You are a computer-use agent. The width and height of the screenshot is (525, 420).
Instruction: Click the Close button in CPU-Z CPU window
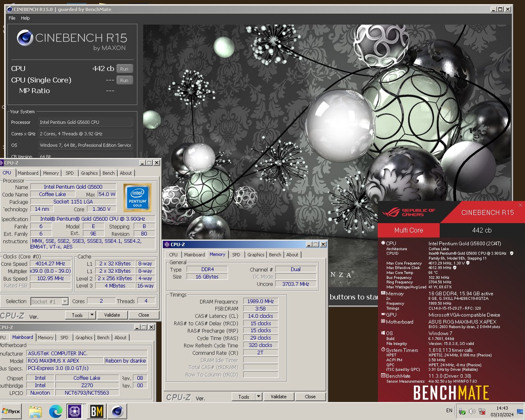tap(144, 315)
